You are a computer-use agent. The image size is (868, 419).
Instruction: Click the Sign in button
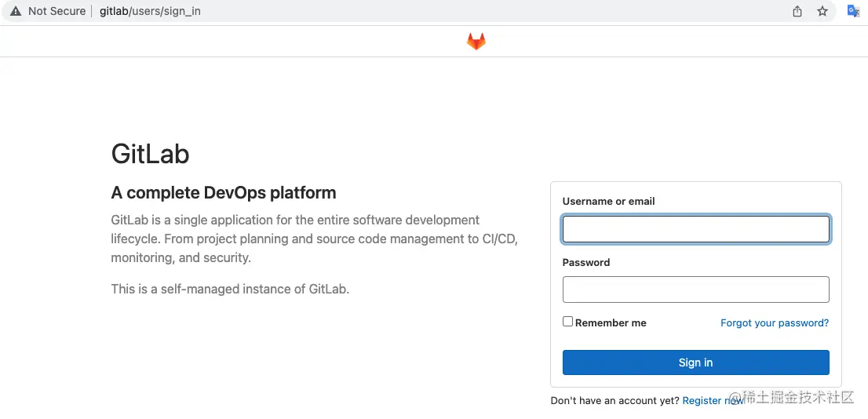696,363
